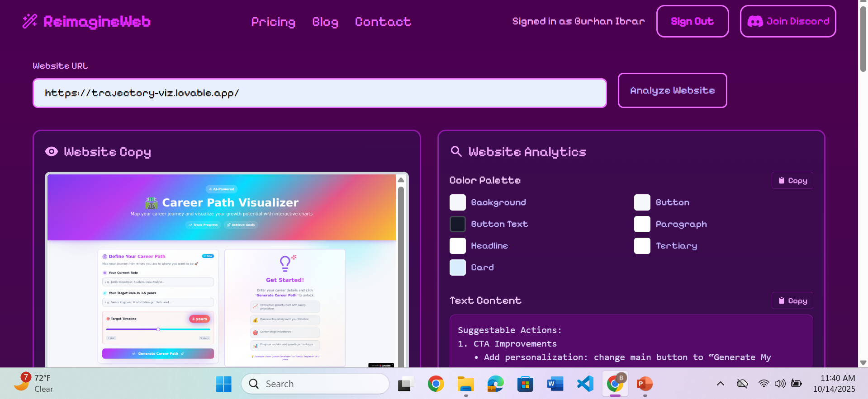Open PowerPoint from the taskbar

[645, 384]
